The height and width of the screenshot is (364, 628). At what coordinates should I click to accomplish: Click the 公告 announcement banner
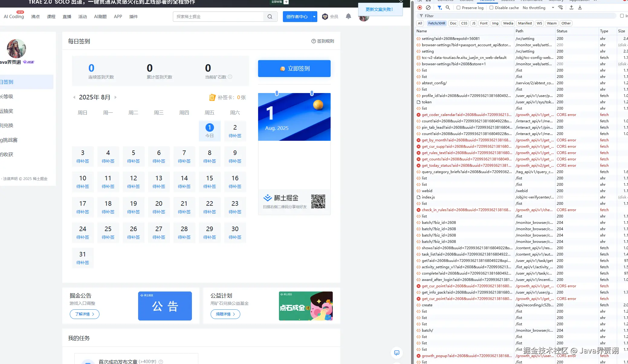pyautogui.click(x=165, y=306)
